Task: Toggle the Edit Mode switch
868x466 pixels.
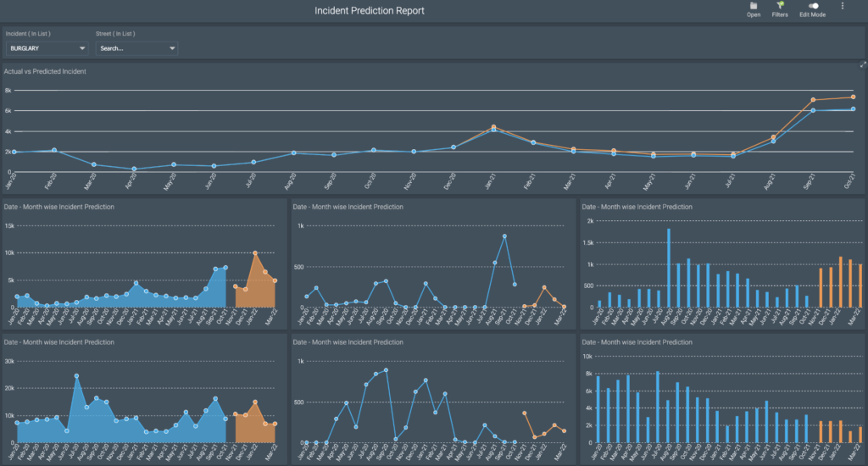Action: tap(813, 6)
